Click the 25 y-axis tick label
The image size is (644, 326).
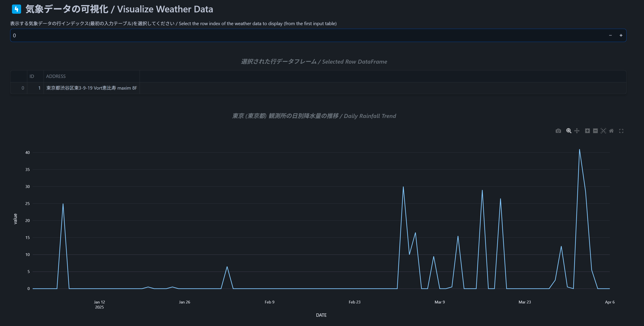click(x=28, y=204)
